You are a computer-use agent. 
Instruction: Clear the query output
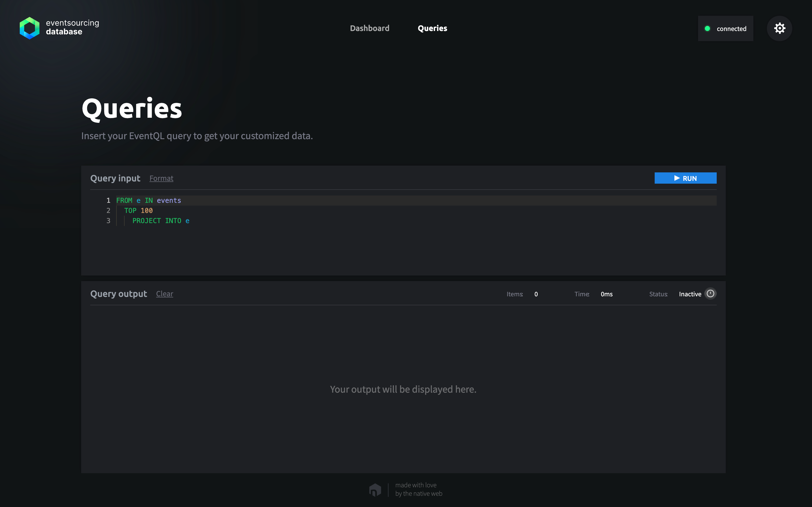point(164,293)
